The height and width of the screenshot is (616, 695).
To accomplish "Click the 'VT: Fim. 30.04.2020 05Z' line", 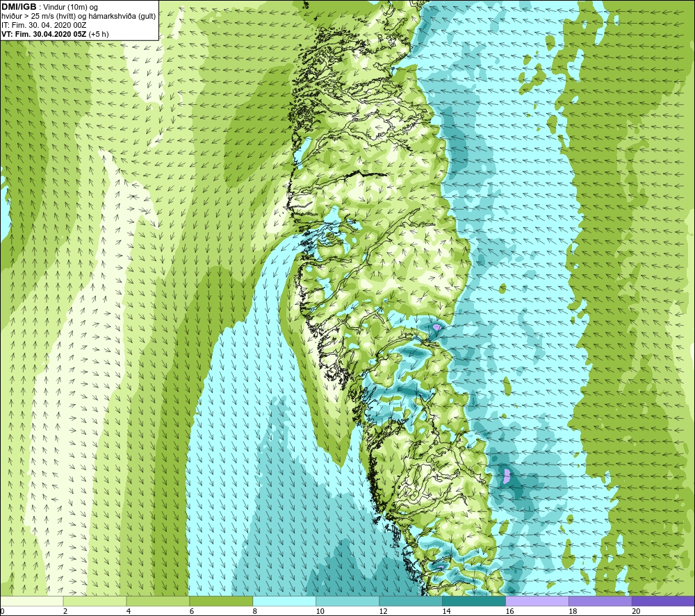I will click(44, 34).
